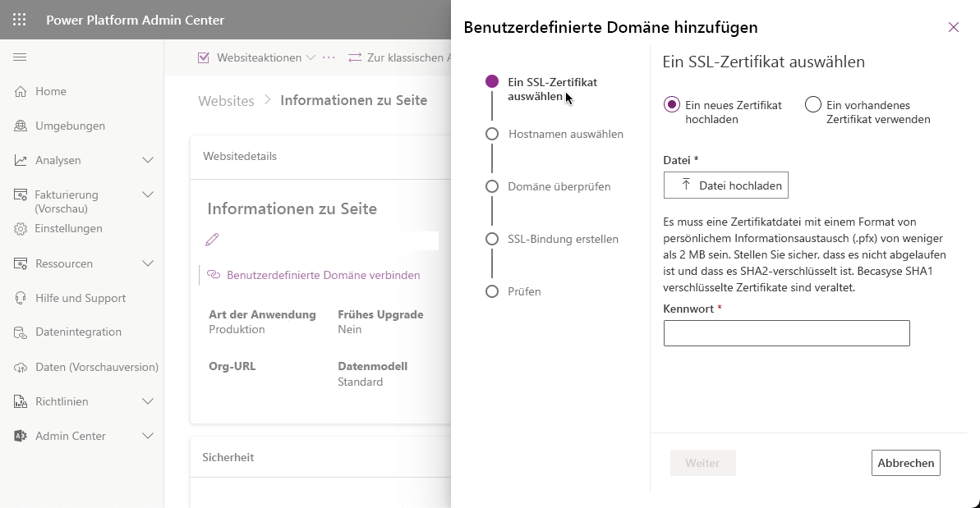Expand the Ressourcen section chevron
This screenshot has width=980, height=508.
(148, 263)
